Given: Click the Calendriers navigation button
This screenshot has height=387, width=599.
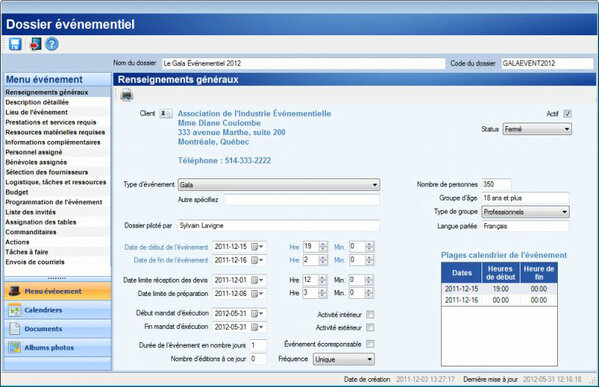Looking at the screenshot, I should pos(58,310).
